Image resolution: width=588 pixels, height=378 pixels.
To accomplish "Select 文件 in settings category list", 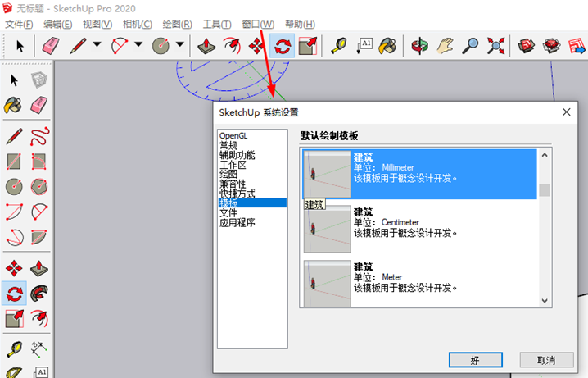I will pos(228,213).
